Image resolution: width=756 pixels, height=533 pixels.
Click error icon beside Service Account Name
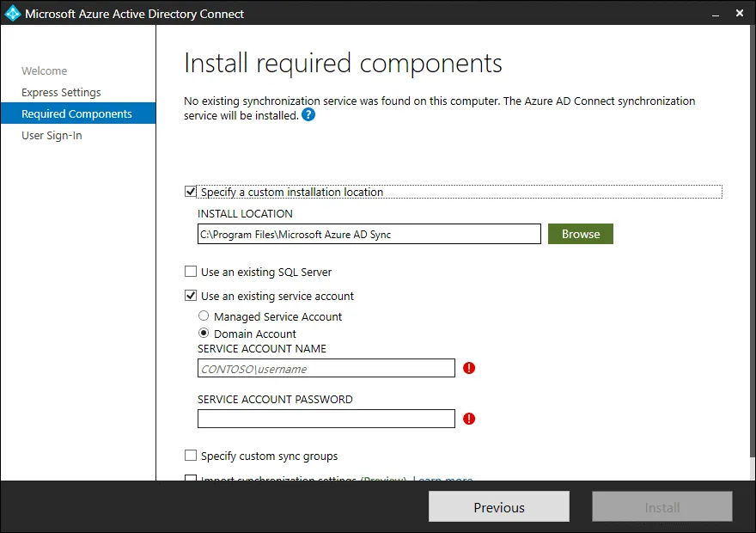tap(469, 368)
